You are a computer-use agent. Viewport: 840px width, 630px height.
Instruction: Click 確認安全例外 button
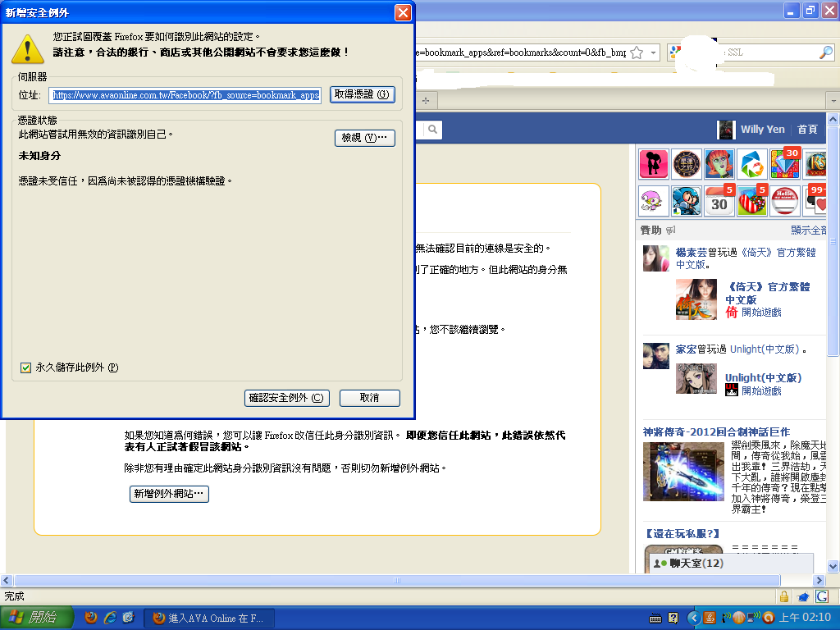pyautogui.click(x=286, y=398)
